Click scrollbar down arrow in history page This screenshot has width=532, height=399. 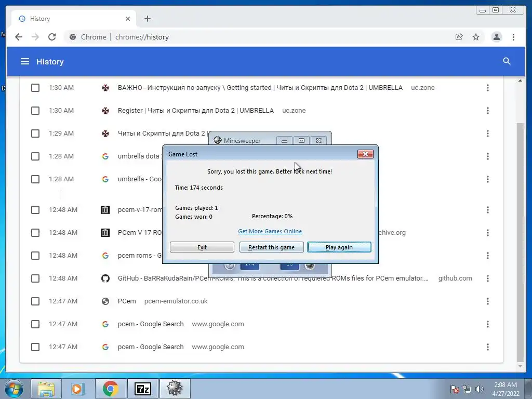pyautogui.click(x=520, y=366)
